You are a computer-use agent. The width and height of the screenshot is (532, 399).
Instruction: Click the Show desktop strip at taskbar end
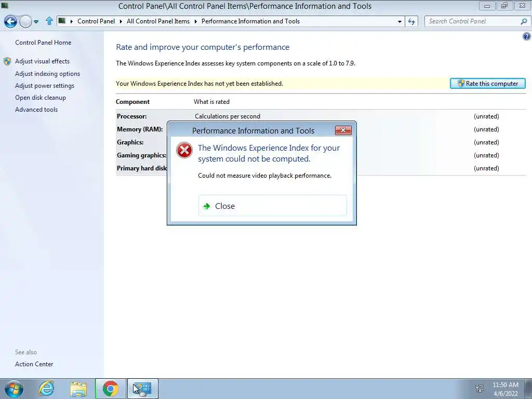tap(528, 389)
